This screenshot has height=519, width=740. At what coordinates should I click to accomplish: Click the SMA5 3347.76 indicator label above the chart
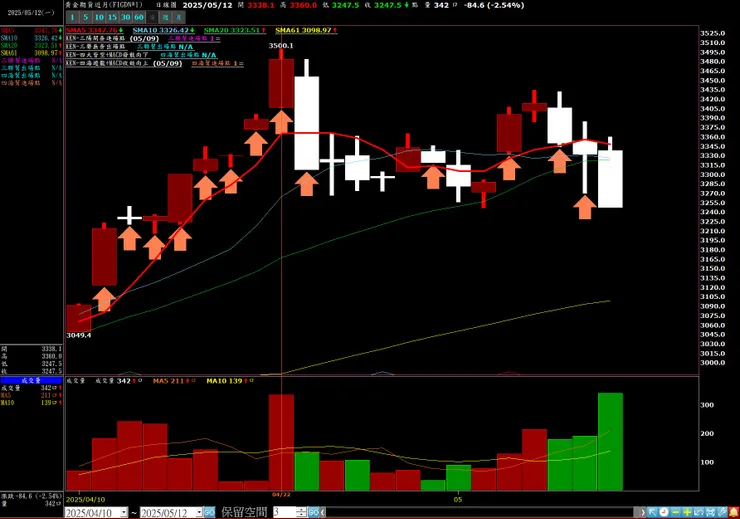point(95,30)
